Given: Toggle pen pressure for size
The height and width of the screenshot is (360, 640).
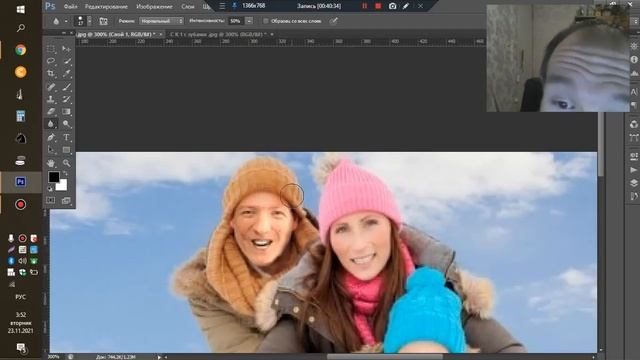Looking at the screenshot, I should (334, 21).
